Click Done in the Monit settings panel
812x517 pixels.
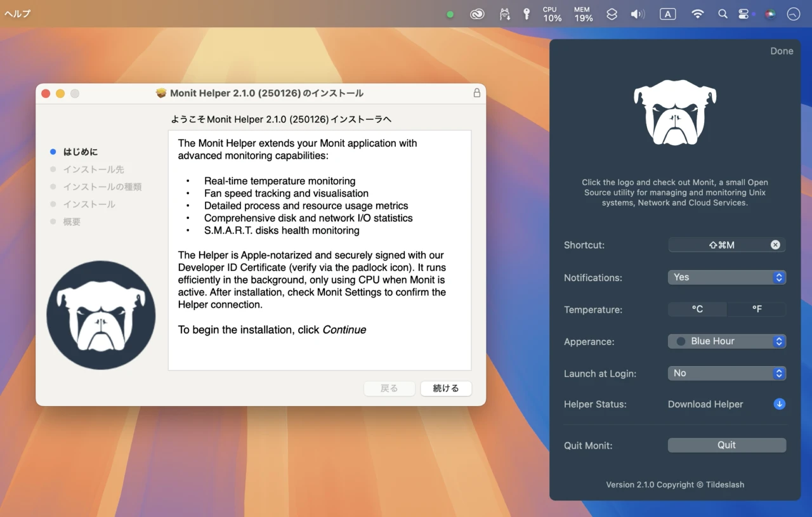tap(782, 51)
